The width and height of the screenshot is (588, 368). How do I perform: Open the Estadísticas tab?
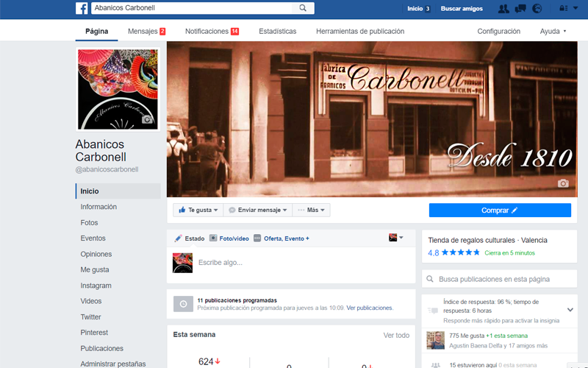click(278, 31)
